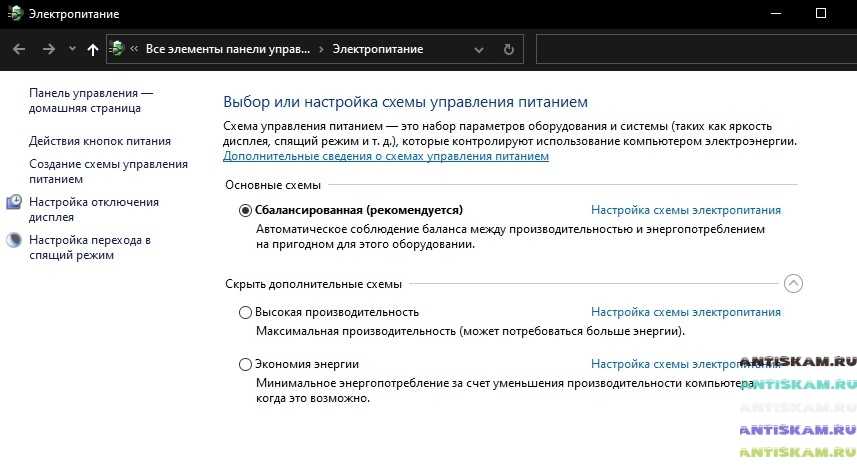This screenshot has width=857, height=470.
Task: Click the refresh address bar icon
Action: (508, 49)
